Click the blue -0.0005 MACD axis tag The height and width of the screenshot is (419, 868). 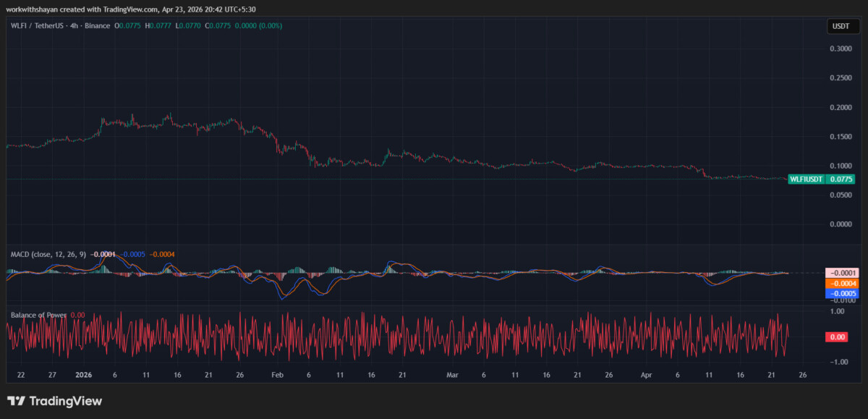843,293
